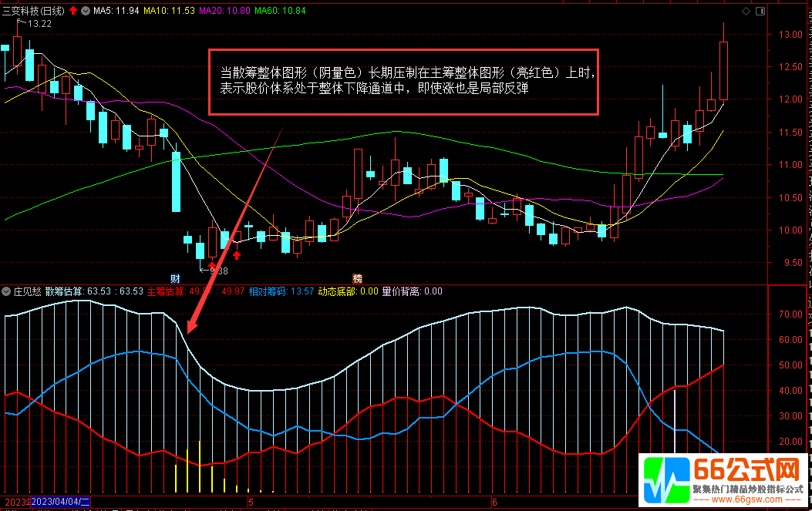Click the month 6 marker on time axis

tap(494, 503)
